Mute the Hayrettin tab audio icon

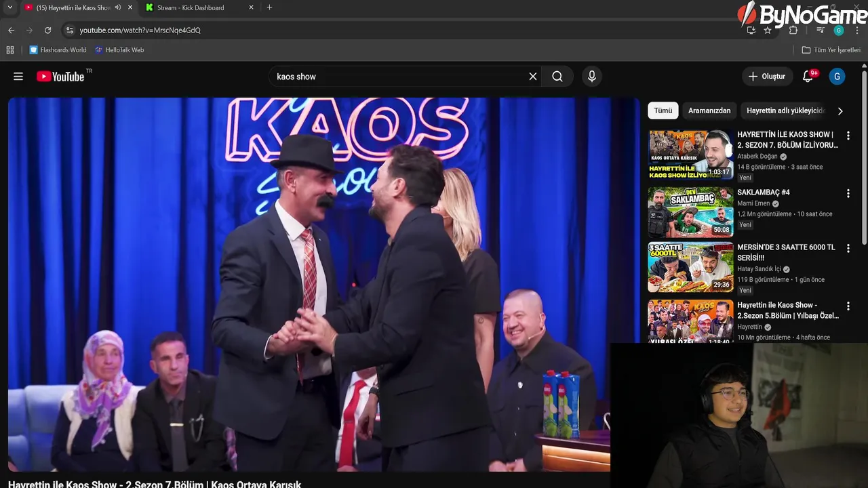(118, 7)
